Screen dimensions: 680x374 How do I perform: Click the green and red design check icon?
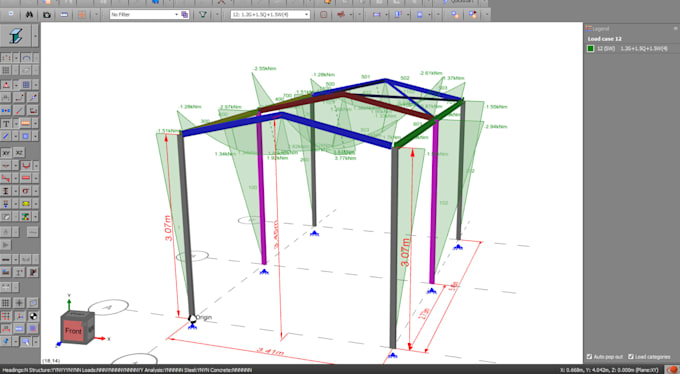coord(26,216)
